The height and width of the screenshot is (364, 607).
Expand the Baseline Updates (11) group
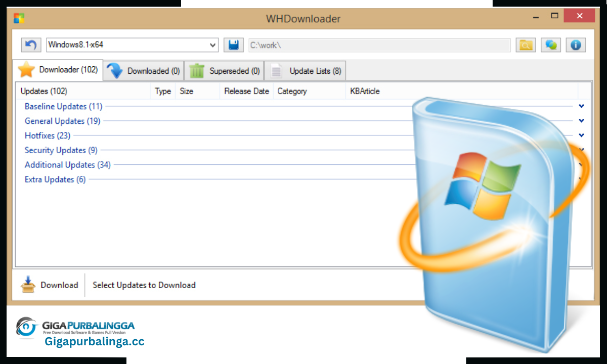click(x=63, y=106)
